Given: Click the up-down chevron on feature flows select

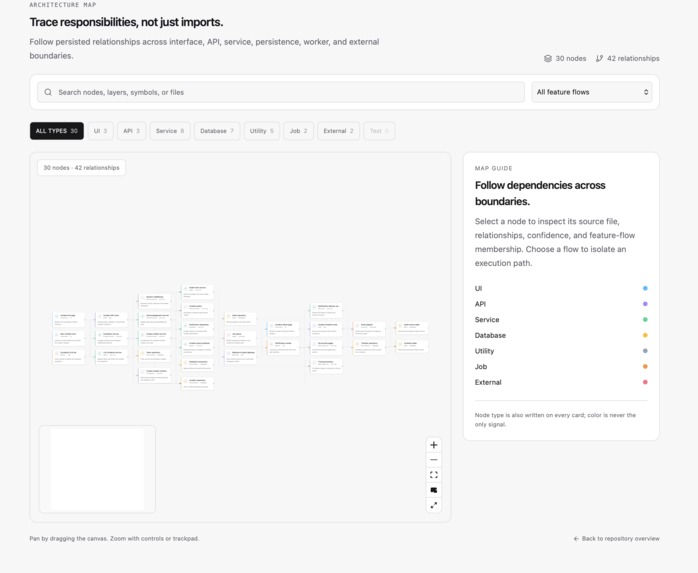Looking at the screenshot, I should click(645, 92).
